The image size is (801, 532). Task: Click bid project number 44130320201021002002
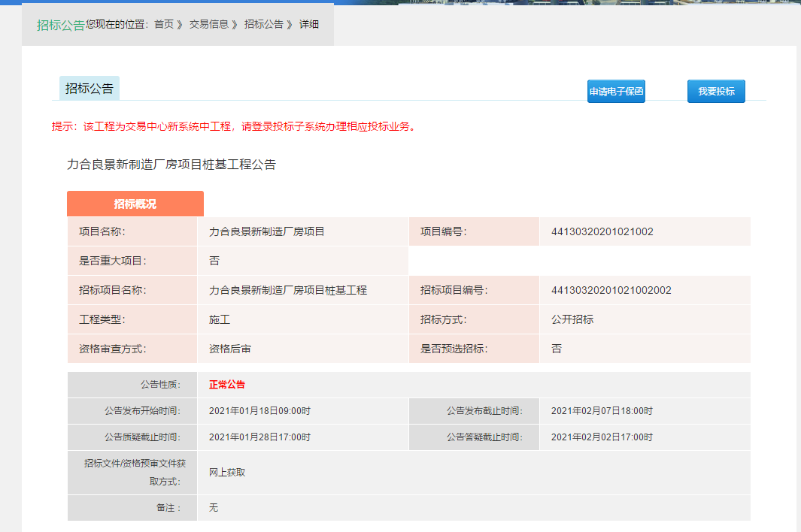pyautogui.click(x=611, y=290)
